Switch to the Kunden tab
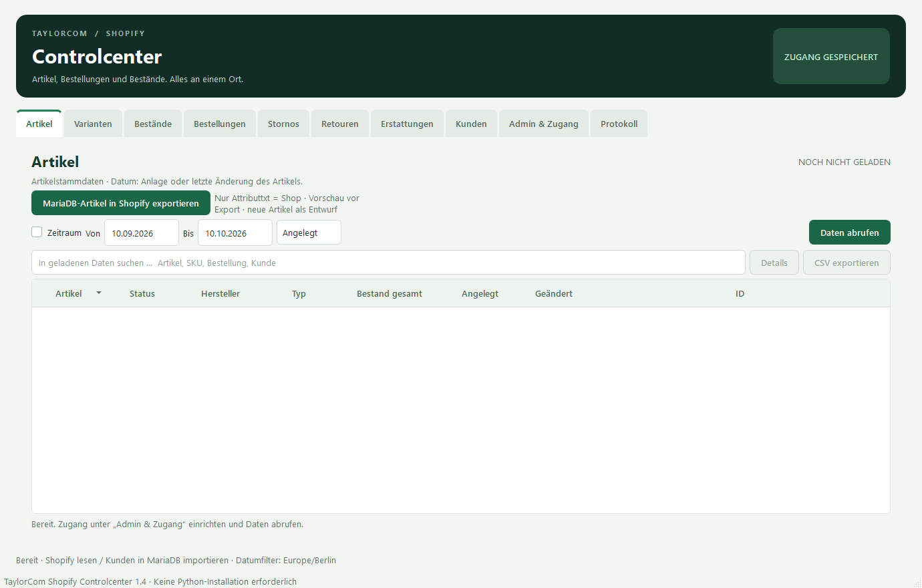922x588 pixels. click(x=471, y=124)
